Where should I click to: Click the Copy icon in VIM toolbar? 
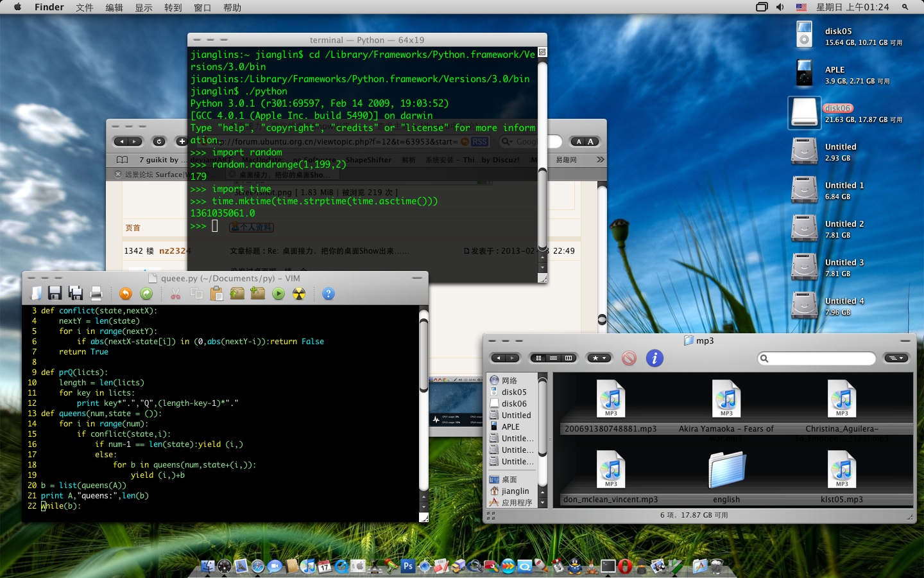[x=196, y=293]
